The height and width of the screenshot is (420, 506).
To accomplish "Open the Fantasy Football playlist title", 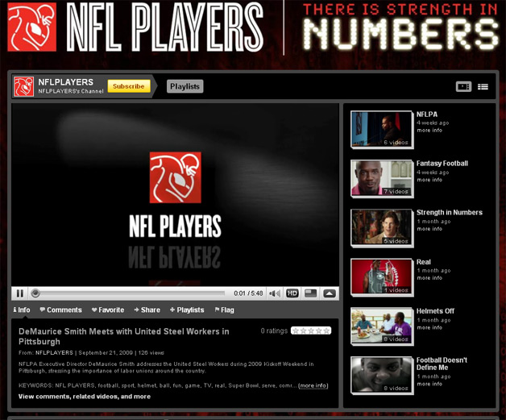I will (442, 164).
